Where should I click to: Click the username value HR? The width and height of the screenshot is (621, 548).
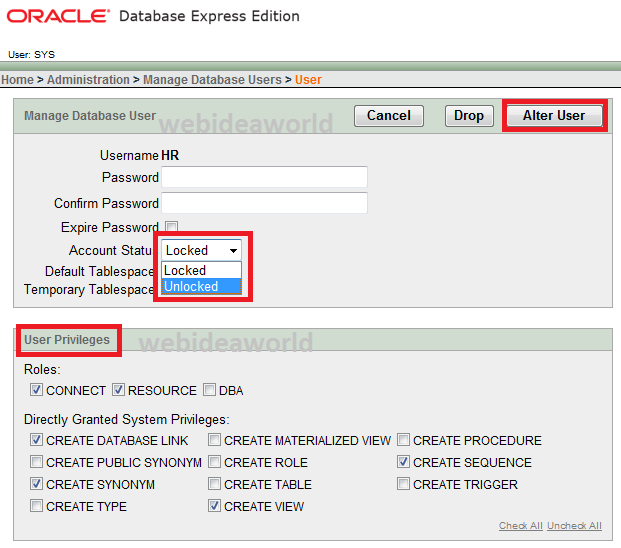click(x=170, y=155)
